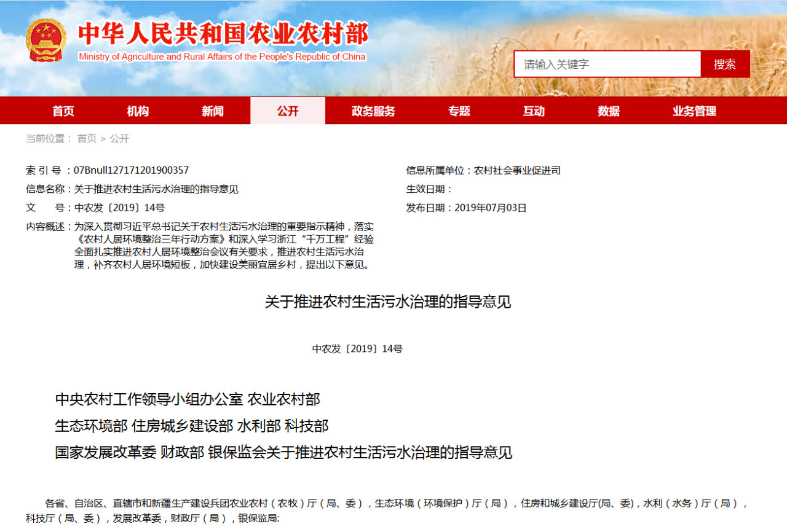Switch to the 公开 tab
The image size is (787, 532).
pyautogui.click(x=287, y=111)
